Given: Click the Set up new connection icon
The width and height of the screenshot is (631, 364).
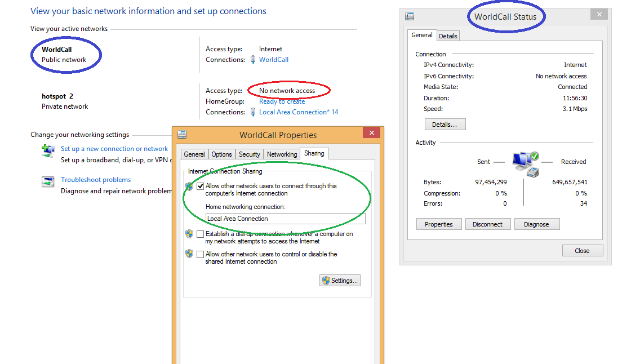Looking at the screenshot, I should tap(48, 151).
